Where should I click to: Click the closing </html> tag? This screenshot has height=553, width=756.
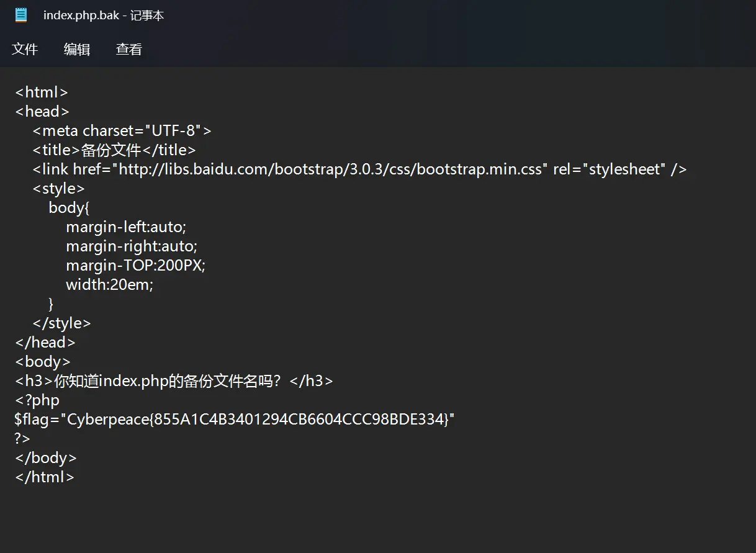(x=45, y=477)
